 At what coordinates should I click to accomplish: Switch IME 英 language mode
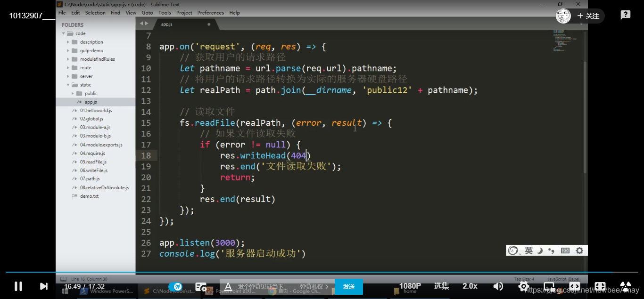[529, 251]
